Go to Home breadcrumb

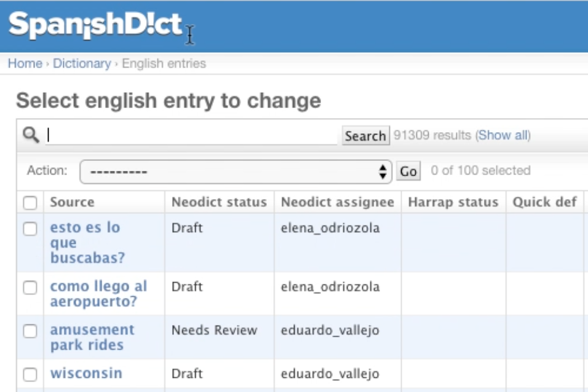pyautogui.click(x=25, y=63)
